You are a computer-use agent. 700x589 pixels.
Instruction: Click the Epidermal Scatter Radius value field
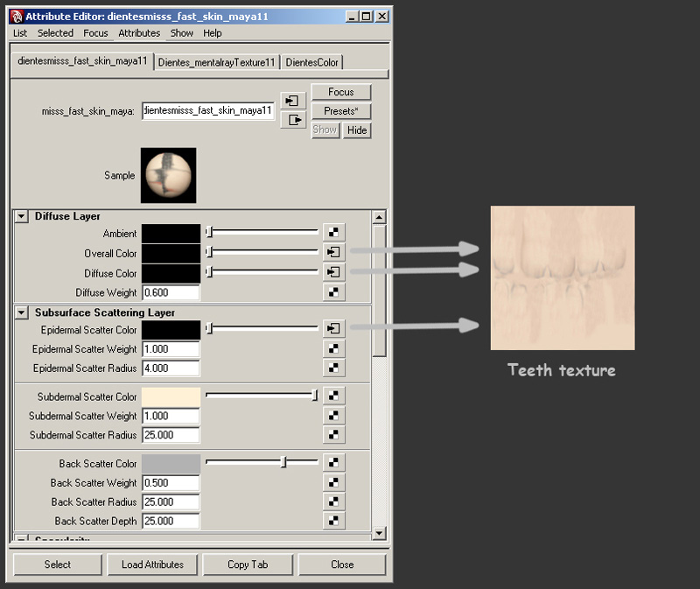tap(171, 368)
